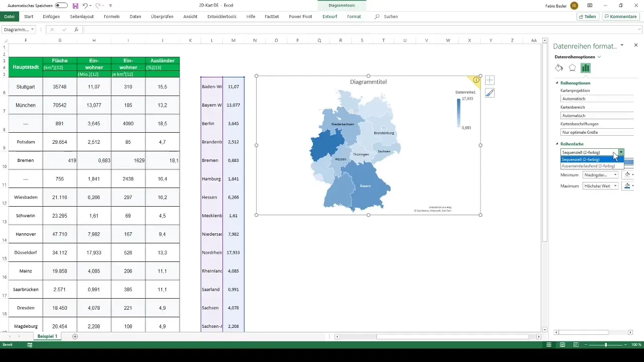Click the macro record status bar icon

[30, 345]
